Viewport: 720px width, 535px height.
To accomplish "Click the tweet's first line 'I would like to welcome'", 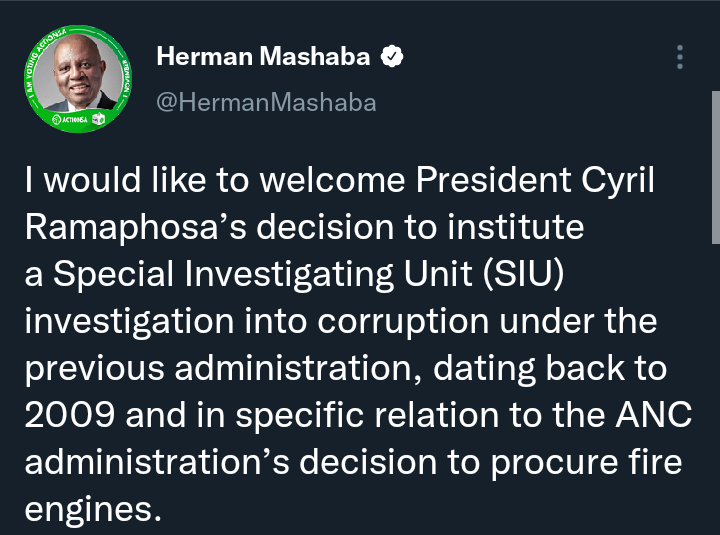I will tap(215, 180).
